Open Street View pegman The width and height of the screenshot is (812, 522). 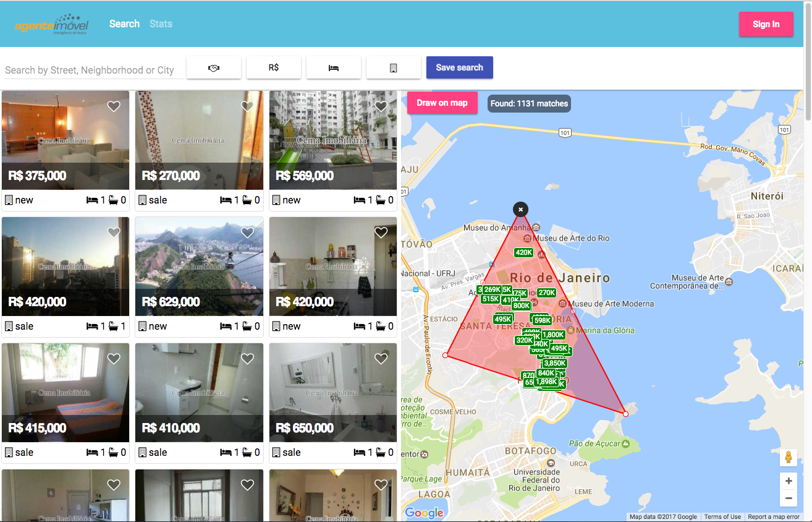pyautogui.click(x=788, y=458)
